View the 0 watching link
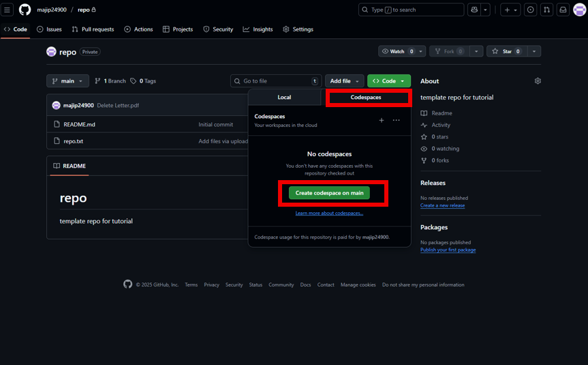588x365 pixels. click(440, 149)
